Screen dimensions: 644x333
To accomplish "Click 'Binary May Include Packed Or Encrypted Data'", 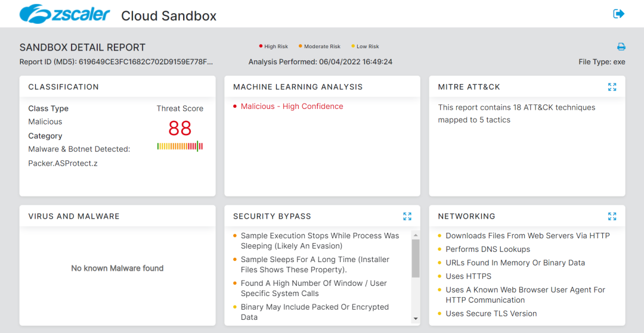I will point(314,312).
